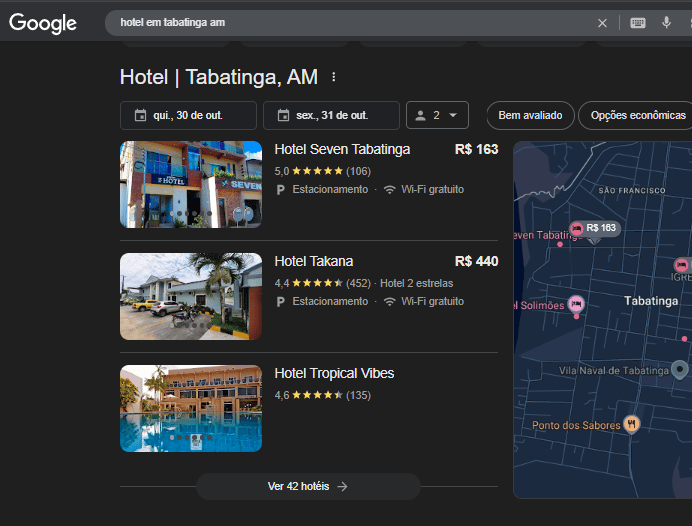The height and width of the screenshot is (526, 692).
Task: Apply the 'Opções econômicas' filter chip
Action: coord(637,116)
